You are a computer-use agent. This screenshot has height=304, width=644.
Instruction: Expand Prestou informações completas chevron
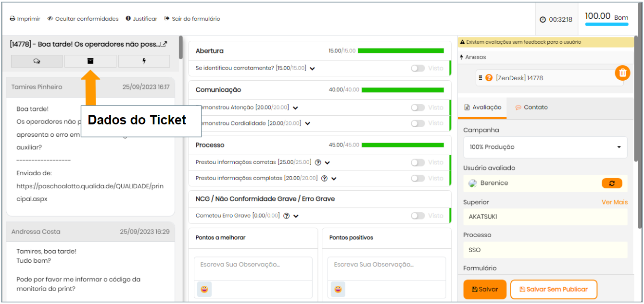click(334, 179)
